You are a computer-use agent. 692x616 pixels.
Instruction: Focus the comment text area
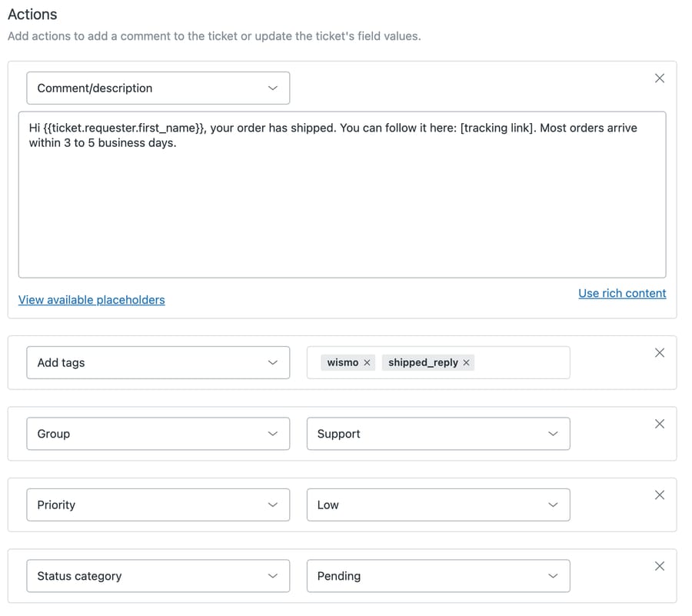pos(342,195)
